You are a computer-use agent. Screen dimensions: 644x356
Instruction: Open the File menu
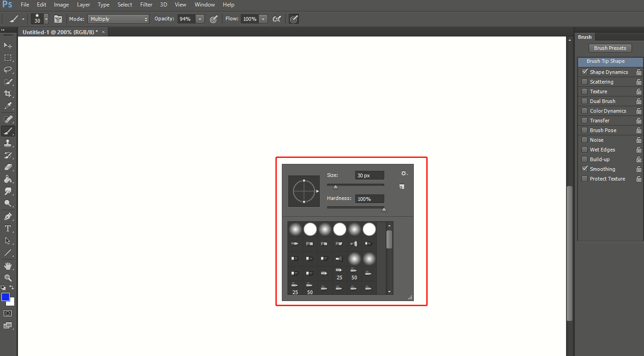pyautogui.click(x=25, y=5)
